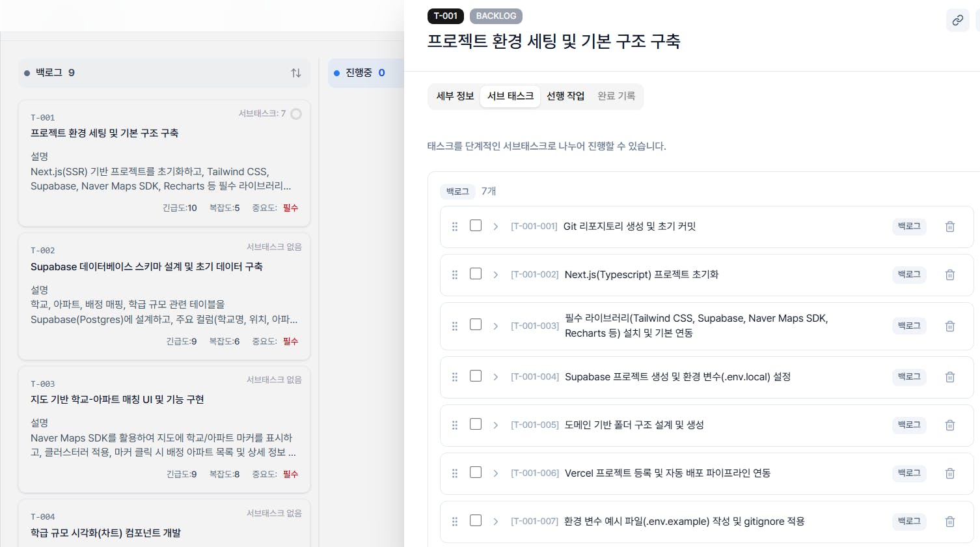Switch to the 세부 정보 tab

pos(454,96)
